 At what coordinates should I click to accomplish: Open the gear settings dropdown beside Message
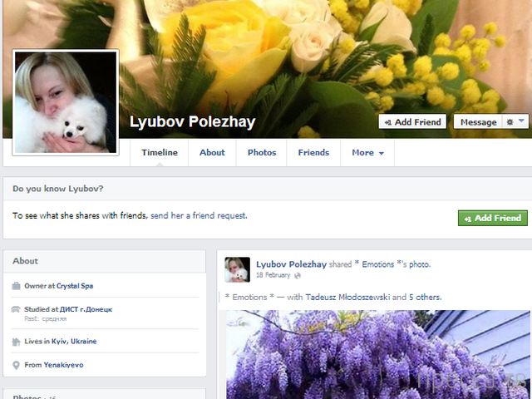(x=515, y=121)
